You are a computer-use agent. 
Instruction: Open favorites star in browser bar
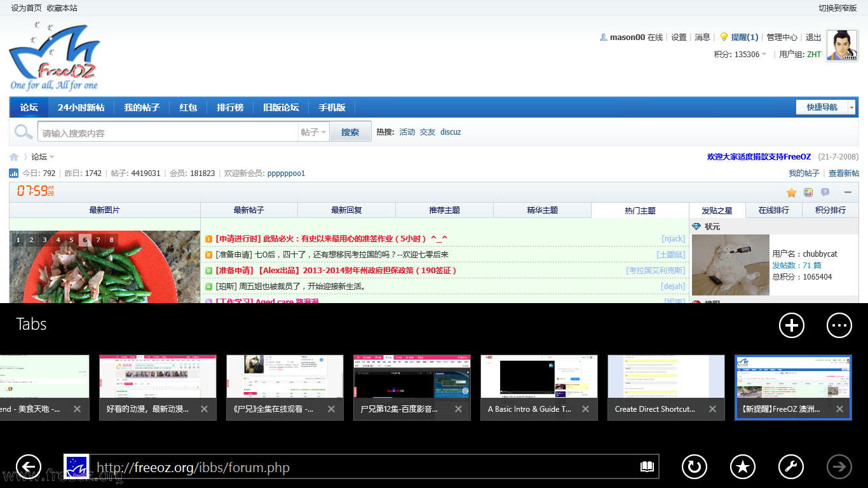[743, 467]
